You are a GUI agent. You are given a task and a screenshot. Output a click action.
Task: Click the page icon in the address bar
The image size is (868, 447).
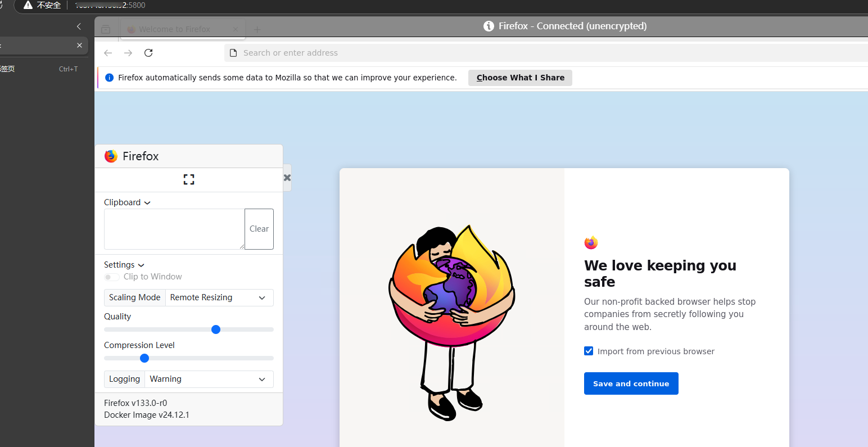(233, 53)
